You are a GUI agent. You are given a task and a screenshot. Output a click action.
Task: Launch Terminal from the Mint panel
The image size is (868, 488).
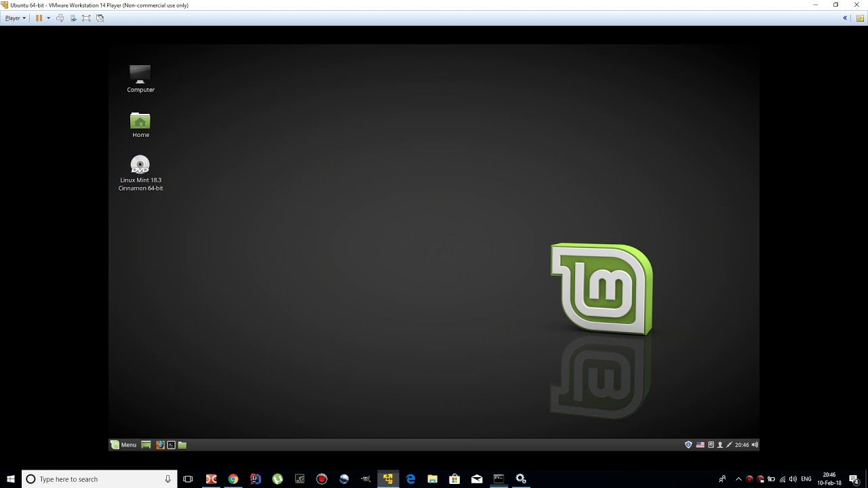click(x=171, y=445)
